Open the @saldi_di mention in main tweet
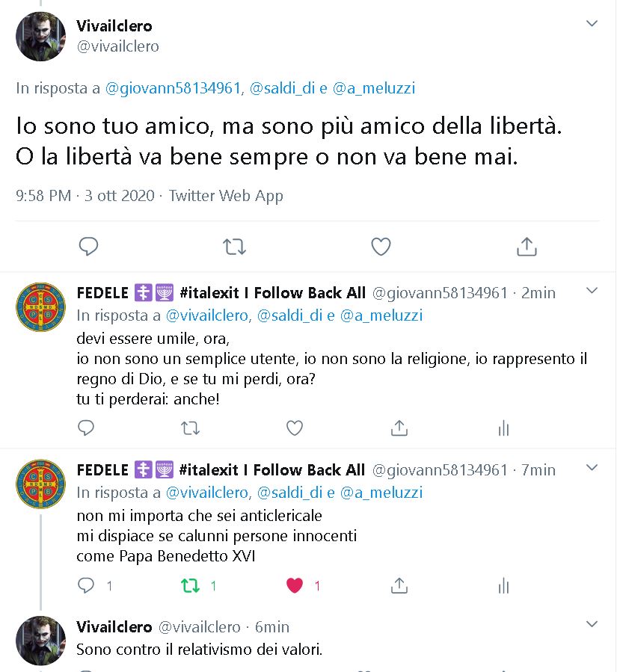The image size is (623, 672). pos(282,88)
